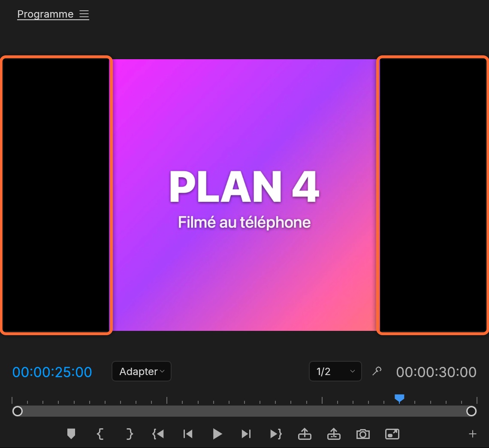
Task: Go to the Out point
Action: coord(276,434)
